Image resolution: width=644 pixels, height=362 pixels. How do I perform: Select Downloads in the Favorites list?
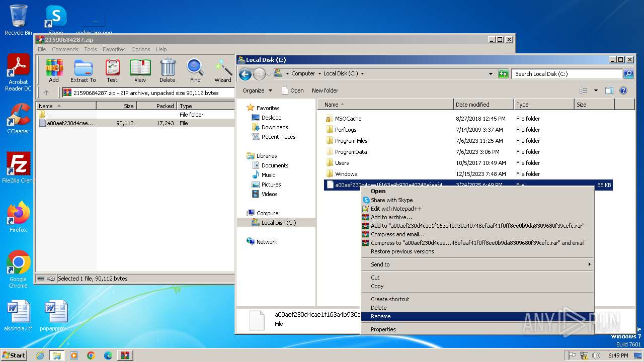tap(275, 127)
